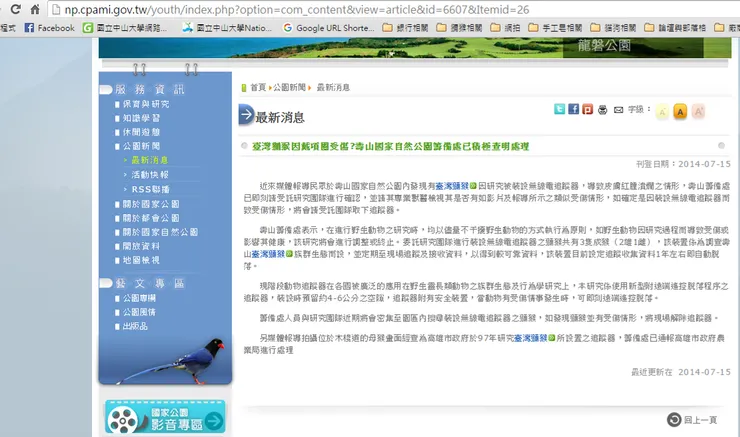
Task: Share article on Plurk icon
Action: [x=588, y=109]
